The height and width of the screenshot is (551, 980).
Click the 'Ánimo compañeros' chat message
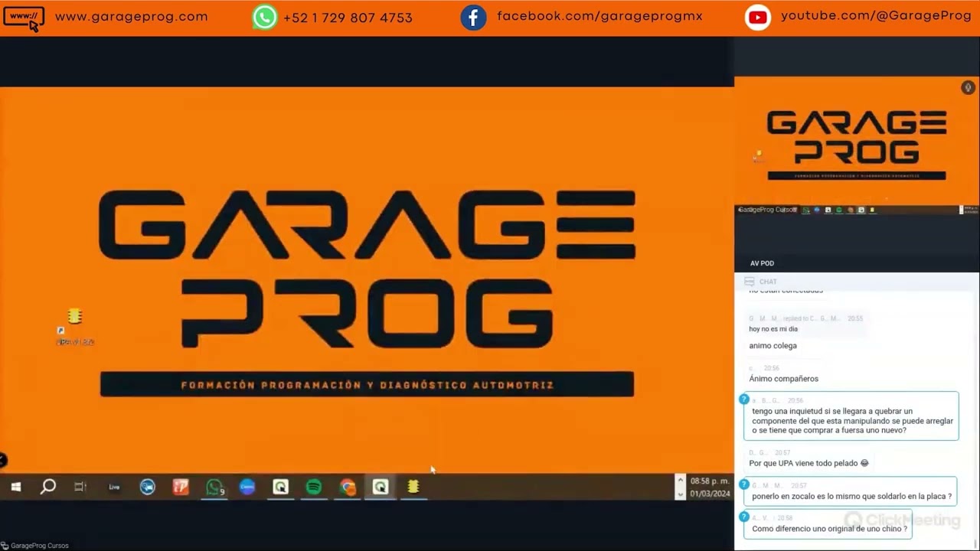pyautogui.click(x=783, y=379)
